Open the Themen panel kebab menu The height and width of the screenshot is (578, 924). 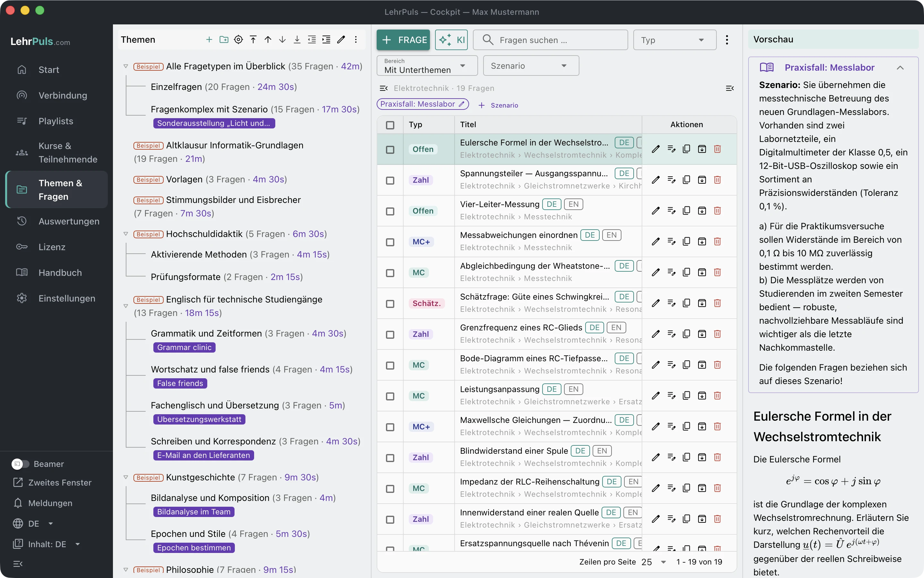(356, 40)
